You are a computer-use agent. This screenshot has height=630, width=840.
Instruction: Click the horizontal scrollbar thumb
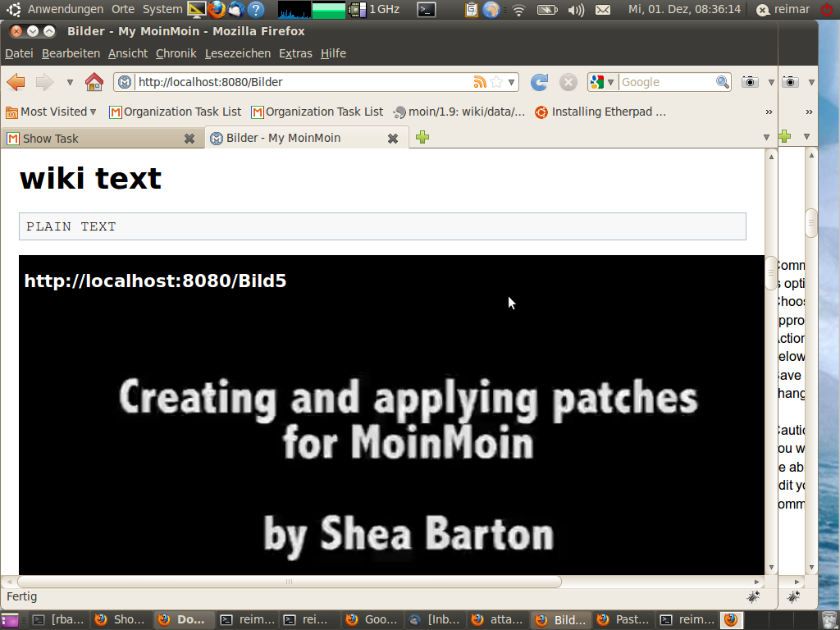pos(289,582)
